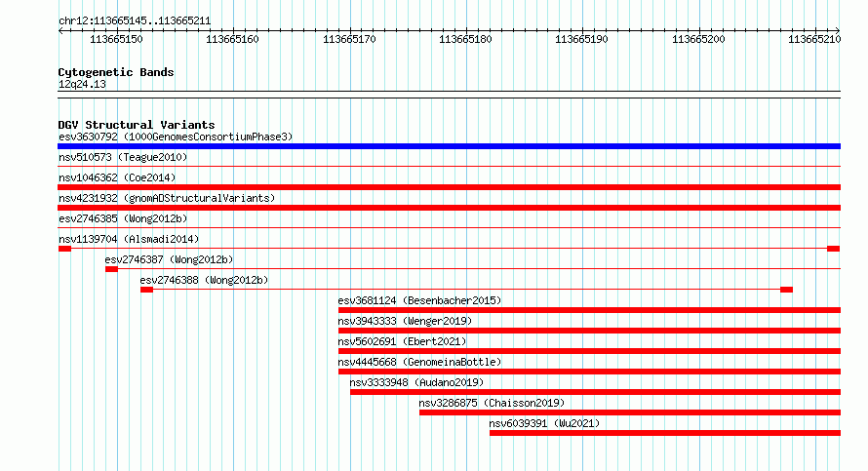Click ruler position 113665200
The height and width of the screenshot is (471, 868).
(698, 39)
